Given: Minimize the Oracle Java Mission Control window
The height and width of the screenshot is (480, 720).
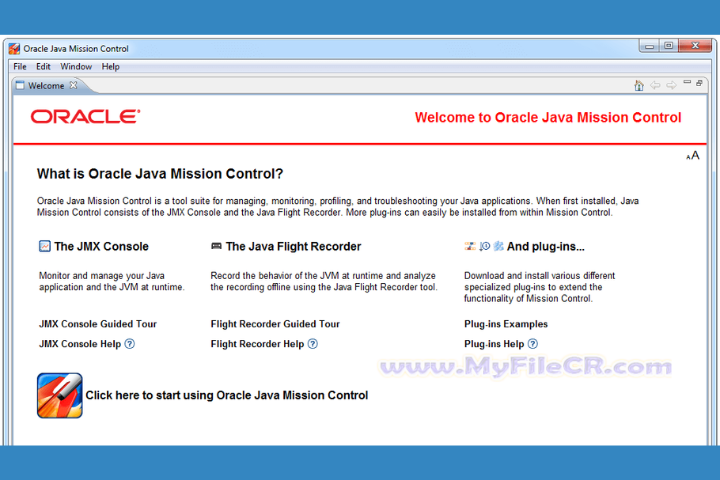Looking at the screenshot, I should tap(649, 46).
